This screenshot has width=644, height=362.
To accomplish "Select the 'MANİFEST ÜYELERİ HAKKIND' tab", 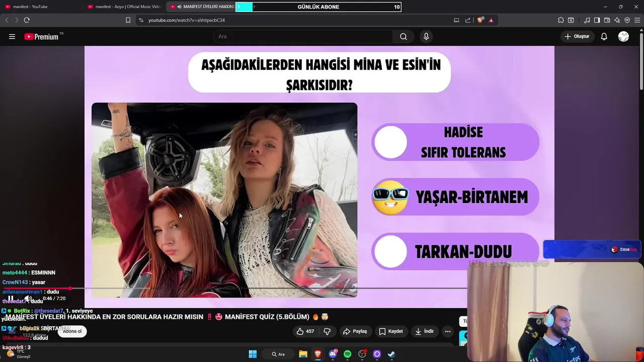I will click(200, 7).
